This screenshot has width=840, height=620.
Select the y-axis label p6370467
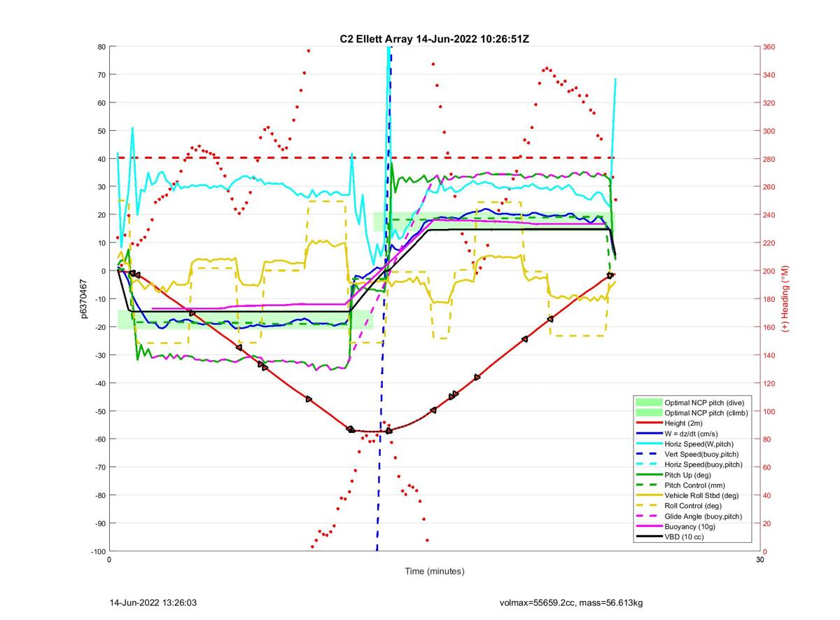point(83,298)
